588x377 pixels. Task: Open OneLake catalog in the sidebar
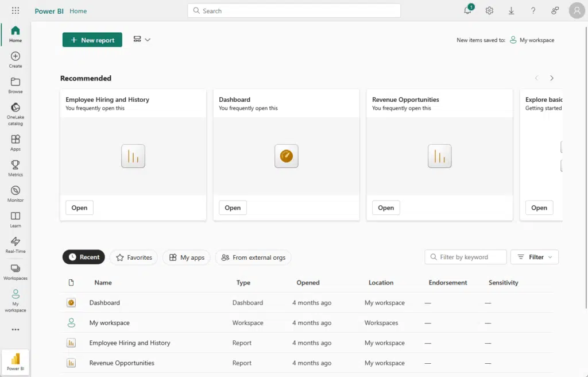(x=16, y=114)
